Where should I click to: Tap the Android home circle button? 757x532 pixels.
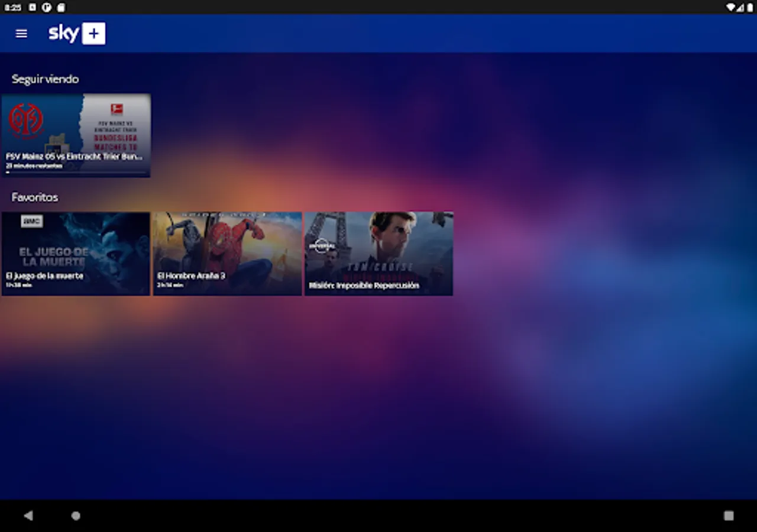[76, 515]
